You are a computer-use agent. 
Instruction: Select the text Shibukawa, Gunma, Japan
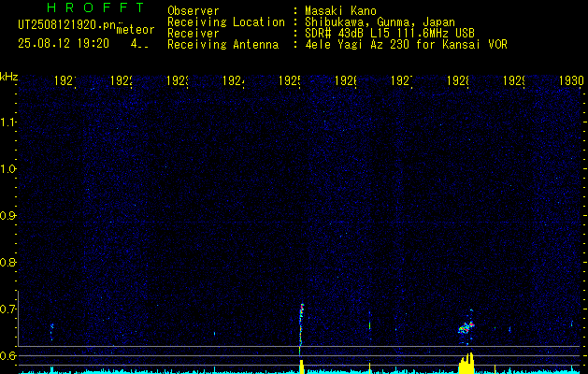point(380,22)
